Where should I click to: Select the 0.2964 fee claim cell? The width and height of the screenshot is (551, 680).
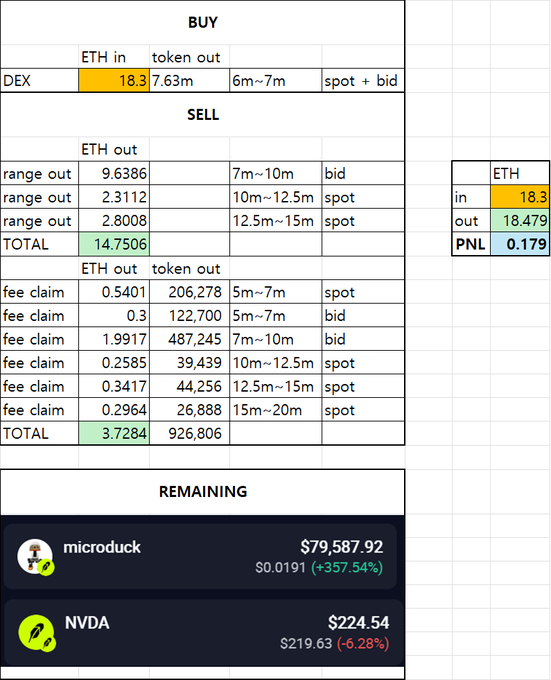114,410
